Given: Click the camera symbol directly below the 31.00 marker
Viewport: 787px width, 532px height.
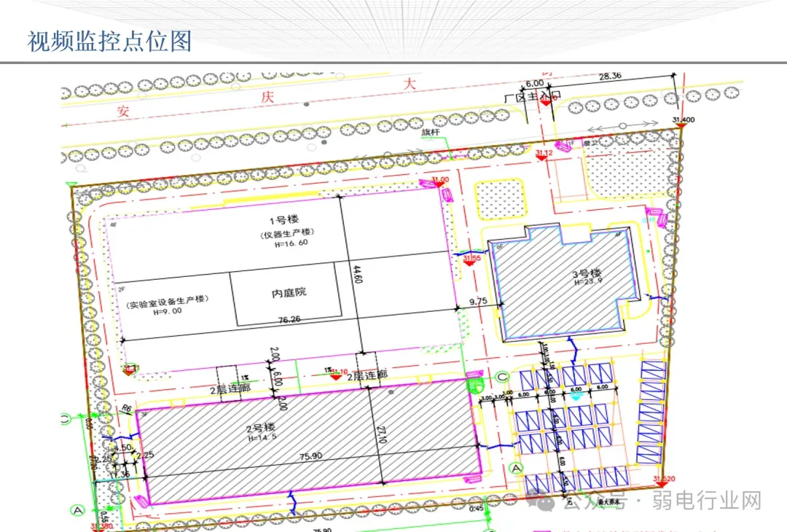Looking at the screenshot, I should pyautogui.click(x=448, y=195).
